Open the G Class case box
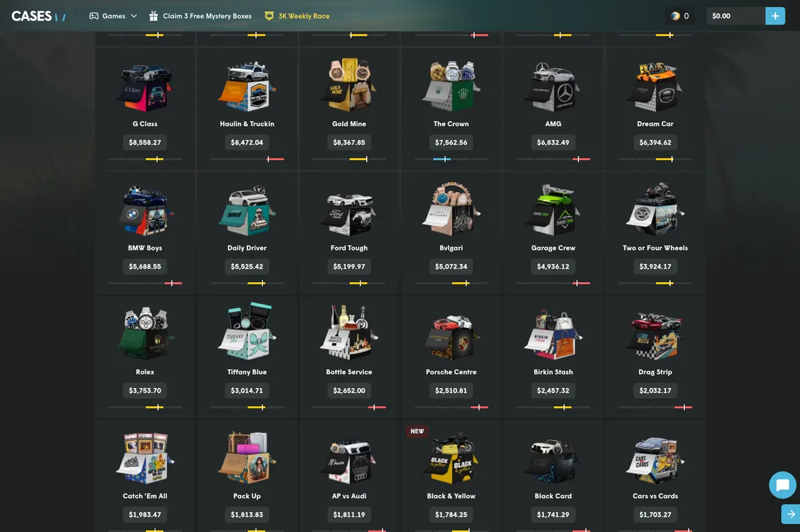Viewport: 800px width, 532px height. click(x=145, y=87)
